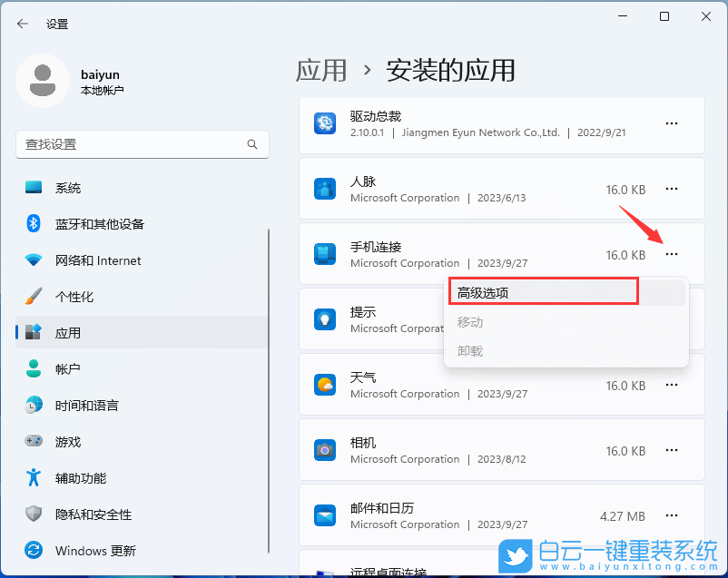Select the 邮件和日历 app icon
This screenshot has width=728, height=578.
click(325, 515)
